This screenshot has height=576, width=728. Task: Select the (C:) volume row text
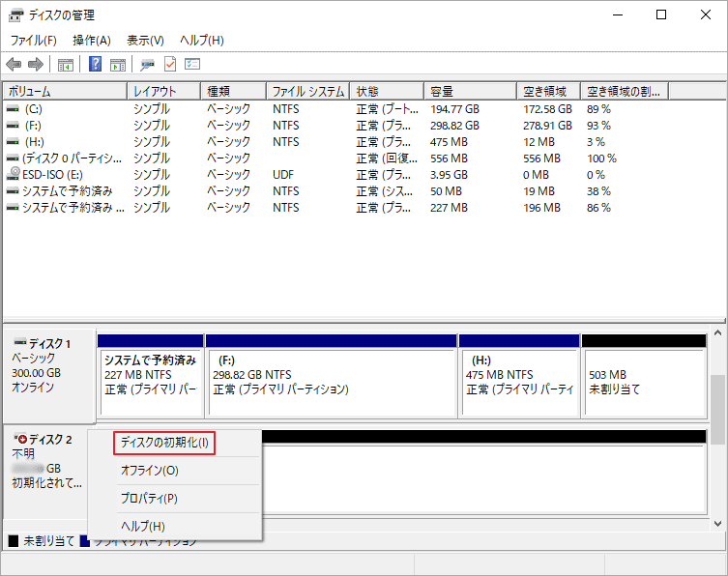(34, 109)
